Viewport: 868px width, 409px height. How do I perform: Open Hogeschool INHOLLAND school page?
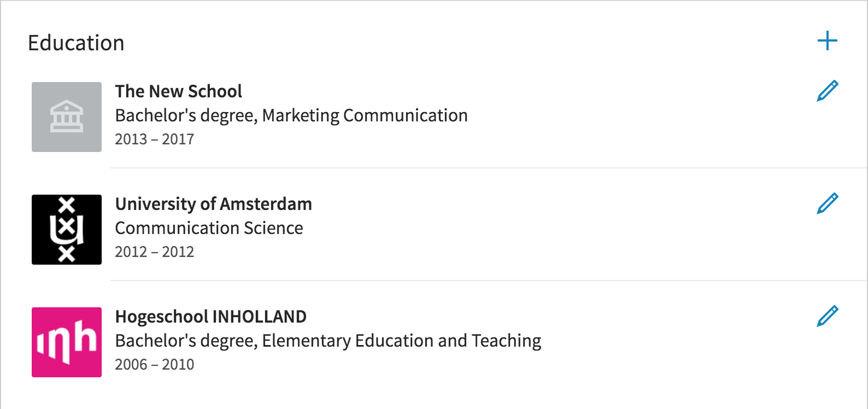pos(210,317)
